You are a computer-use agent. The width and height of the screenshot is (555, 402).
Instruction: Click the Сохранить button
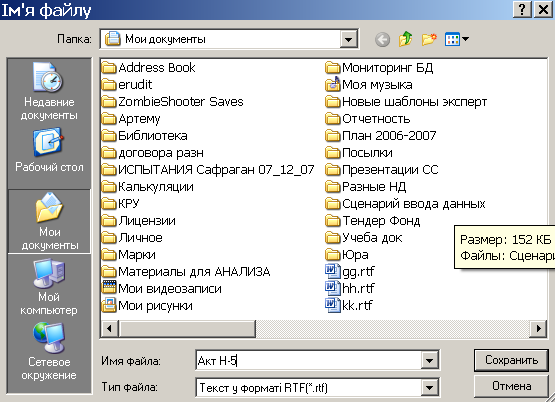click(511, 360)
